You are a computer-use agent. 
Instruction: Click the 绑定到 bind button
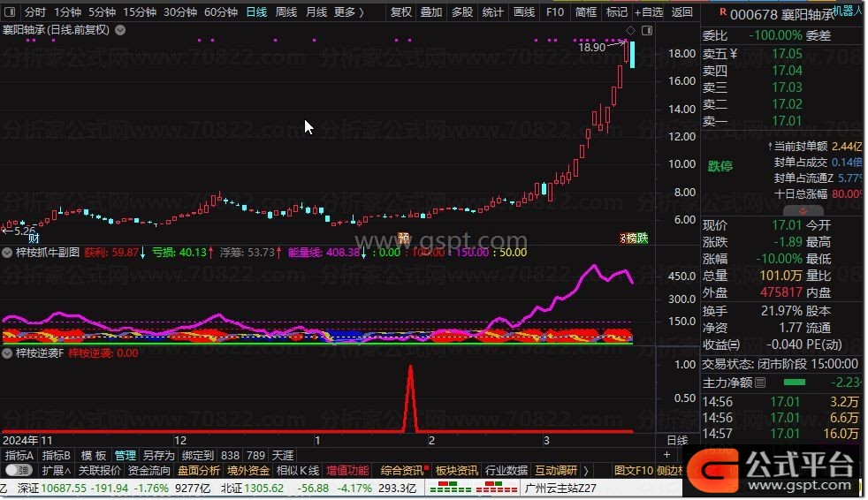[198, 455]
